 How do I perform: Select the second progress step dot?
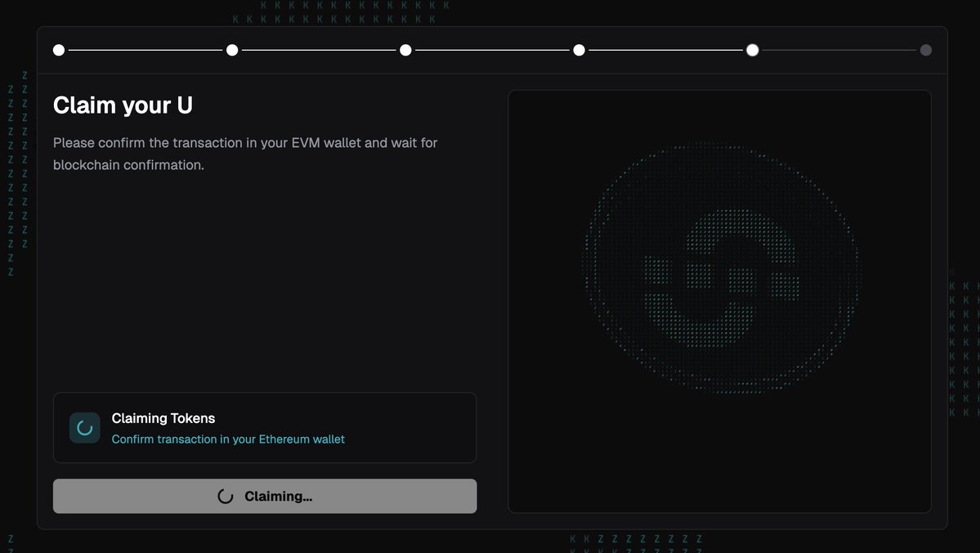pos(232,50)
